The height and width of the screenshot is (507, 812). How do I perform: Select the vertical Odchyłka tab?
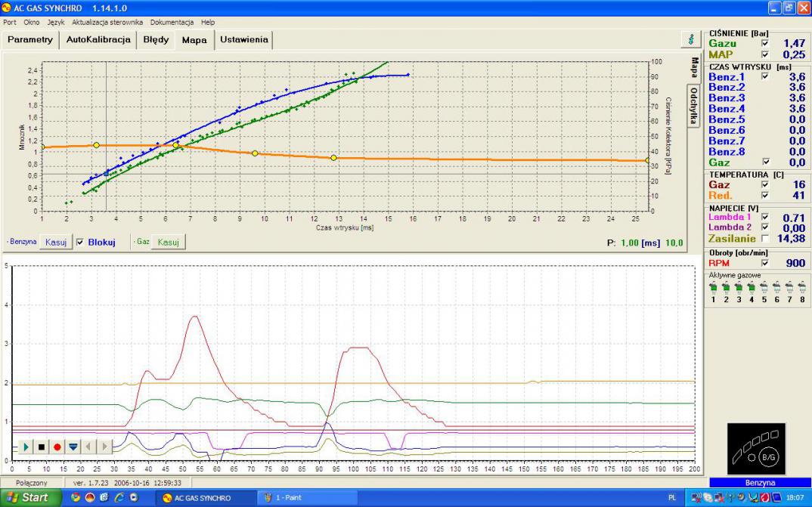(693, 105)
